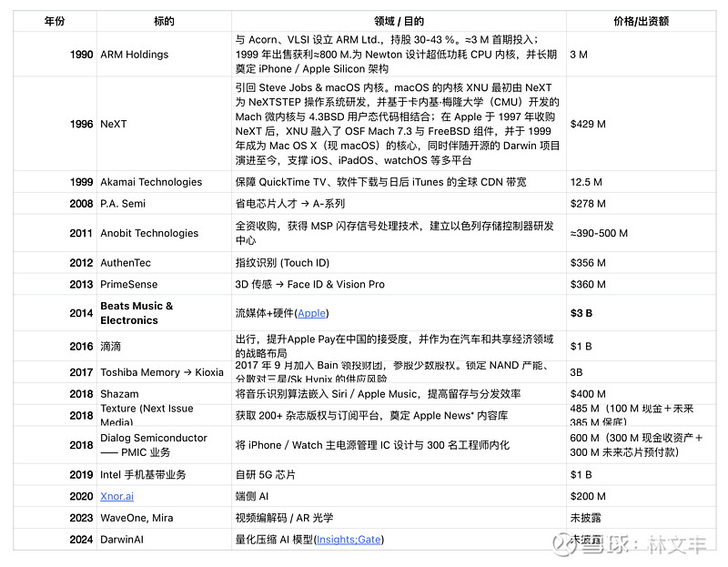
Task: Click the $356 M price cell
Action: pos(642,263)
